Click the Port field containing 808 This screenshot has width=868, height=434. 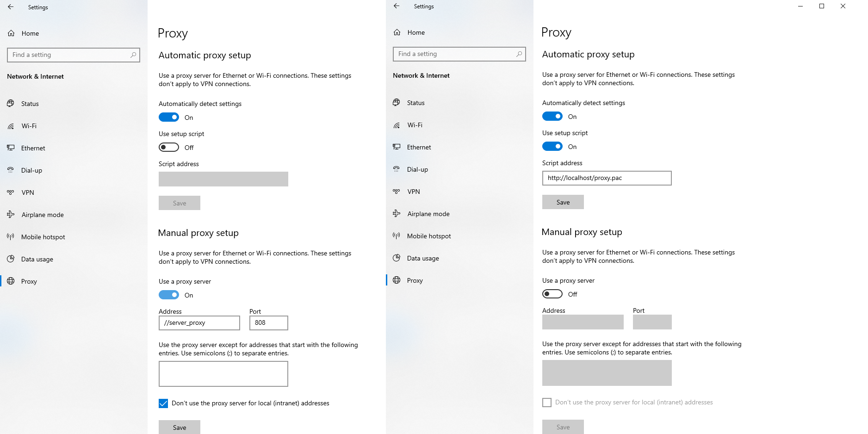point(268,323)
